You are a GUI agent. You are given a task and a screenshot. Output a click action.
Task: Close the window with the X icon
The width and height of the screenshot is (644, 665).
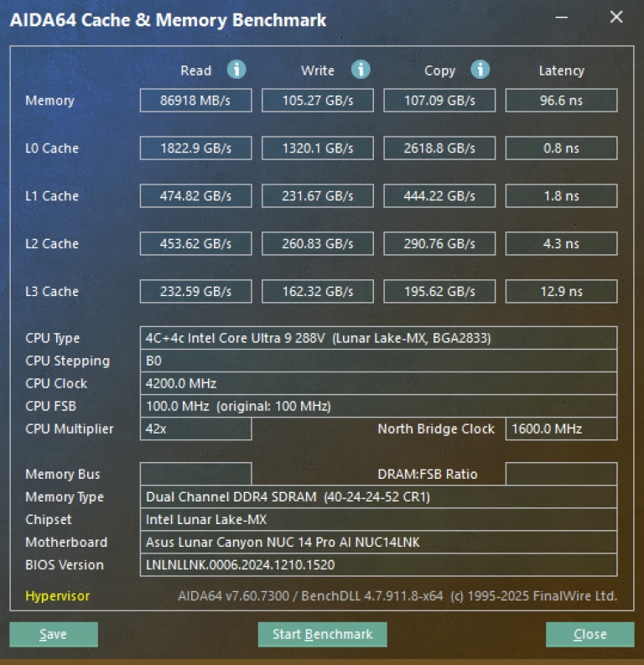click(616, 17)
